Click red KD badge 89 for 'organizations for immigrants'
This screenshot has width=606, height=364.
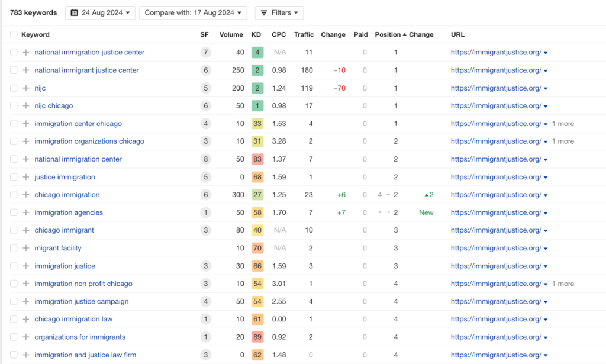(256, 337)
